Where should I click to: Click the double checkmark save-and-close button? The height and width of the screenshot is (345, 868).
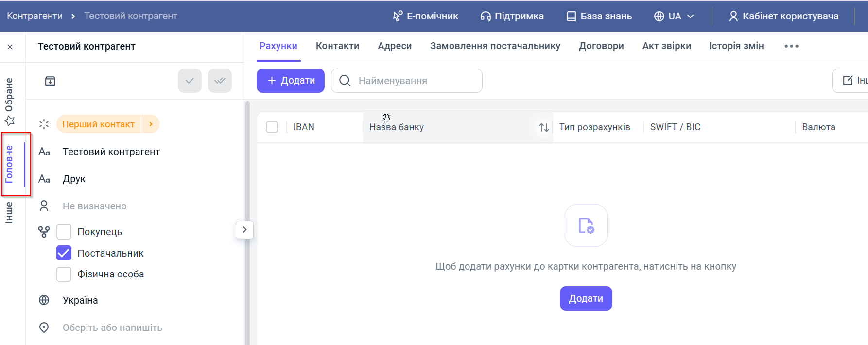(220, 81)
